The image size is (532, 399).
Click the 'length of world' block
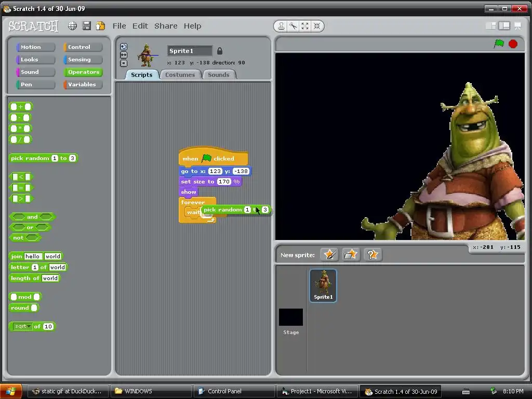tap(35, 278)
